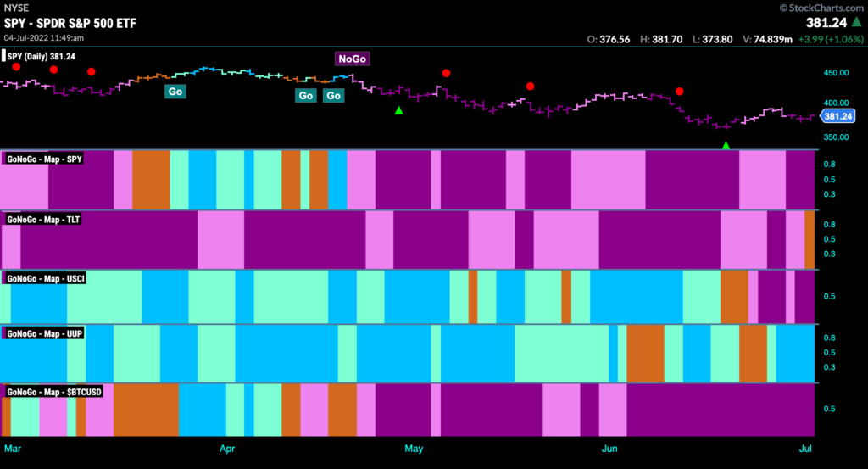Click the SPY (Daily) 381.24 legend
This screenshot has height=469, width=868.
click(40, 57)
